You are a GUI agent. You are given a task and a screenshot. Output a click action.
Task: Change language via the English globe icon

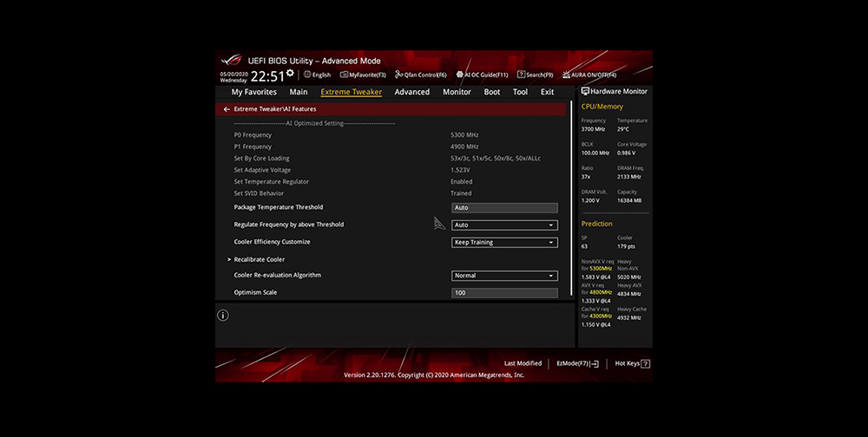pos(307,75)
